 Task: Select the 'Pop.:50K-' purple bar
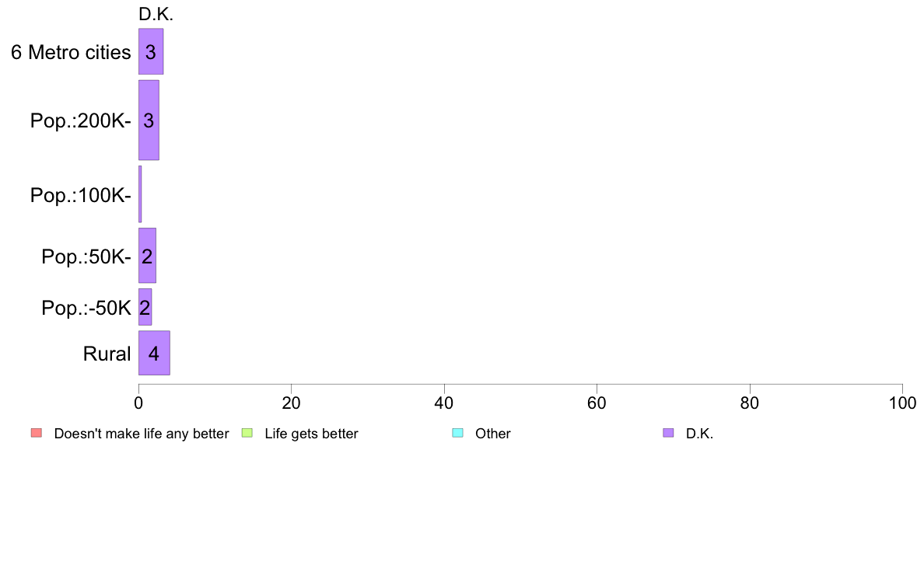[x=147, y=256]
